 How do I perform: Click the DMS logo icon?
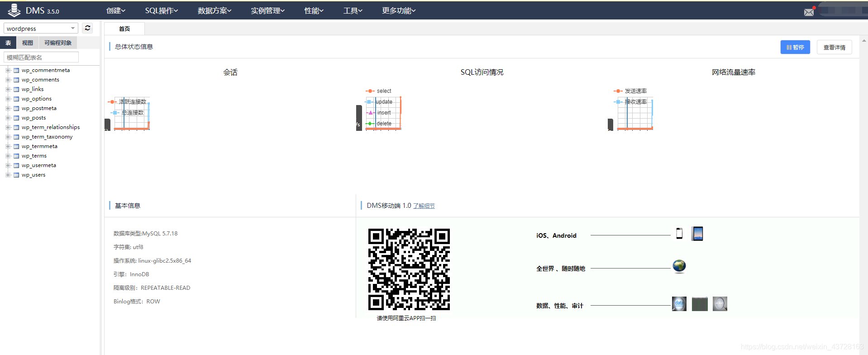[14, 10]
